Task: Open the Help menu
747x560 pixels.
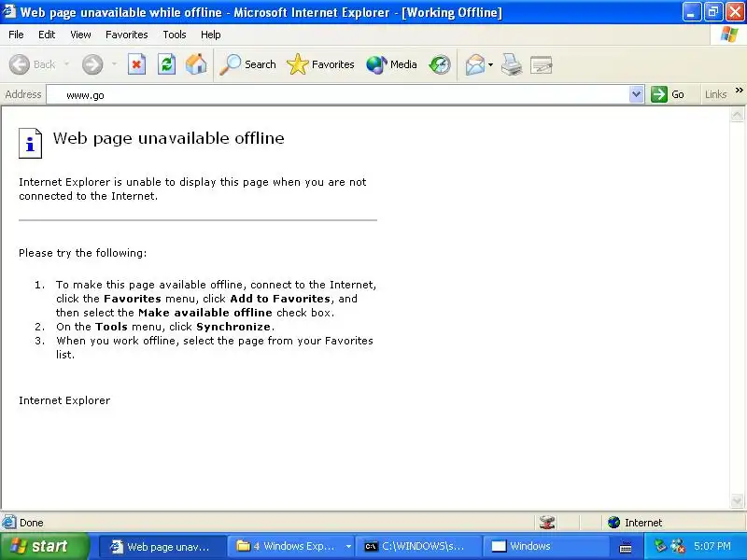Action: pyautogui.click(x=211, y=35)
